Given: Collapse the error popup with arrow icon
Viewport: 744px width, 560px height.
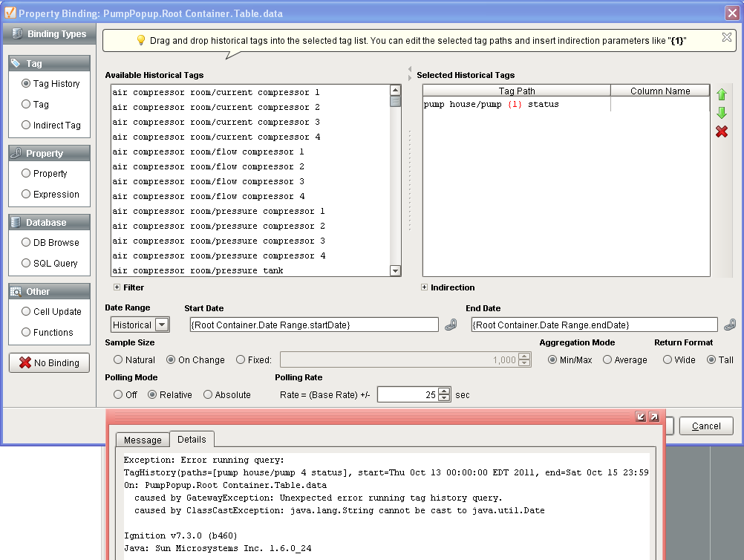Looking at the screenshot, I should click(x=641, y=417).
